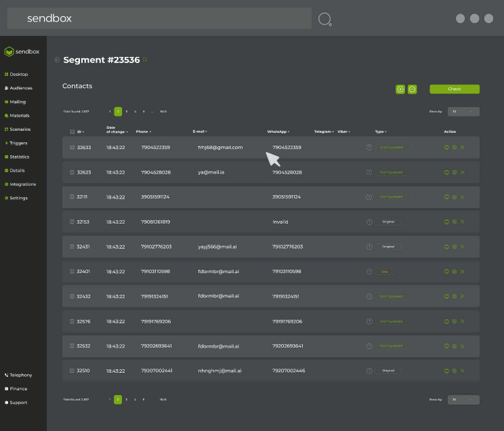Viewport: 504px width, 431px height.
Task: Delete contact 32633 using the X icon
Action: (x=463, y=147)
